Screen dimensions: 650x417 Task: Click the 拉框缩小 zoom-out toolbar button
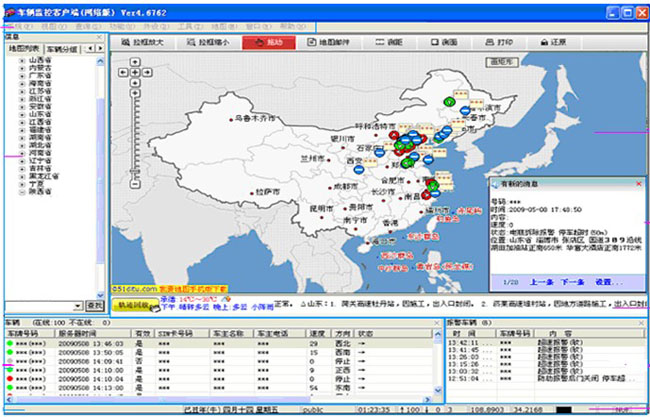pos(207,43)
